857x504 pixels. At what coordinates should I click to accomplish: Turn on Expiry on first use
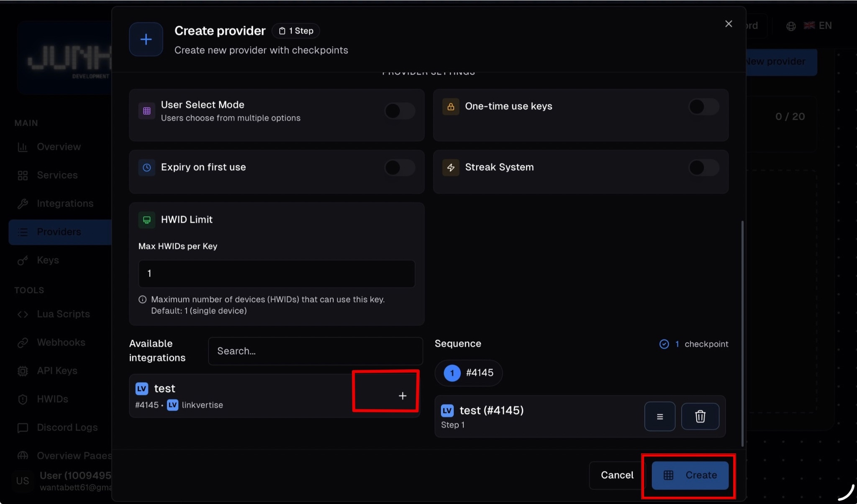400,167
